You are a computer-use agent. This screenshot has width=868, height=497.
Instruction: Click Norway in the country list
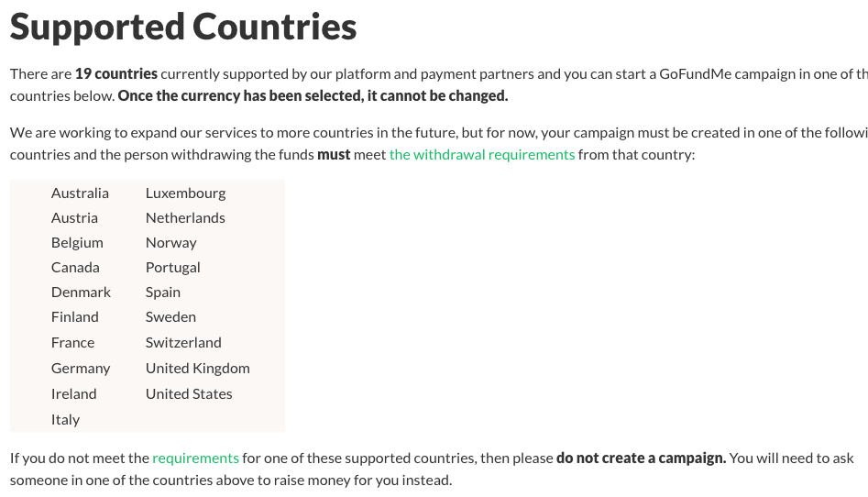pyautogui.click(x=170, y=242)
